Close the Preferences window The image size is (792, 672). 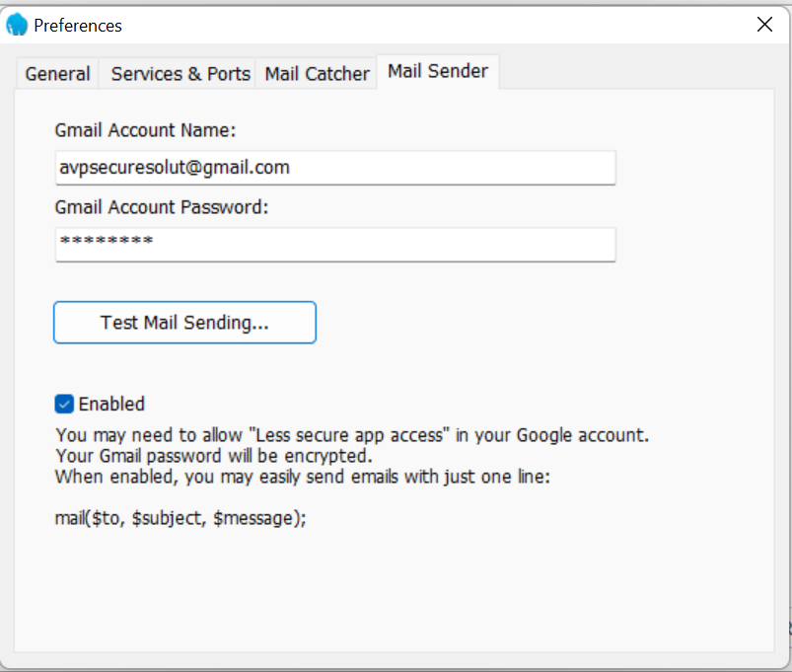pyautogui.click(x=764, y=25)
